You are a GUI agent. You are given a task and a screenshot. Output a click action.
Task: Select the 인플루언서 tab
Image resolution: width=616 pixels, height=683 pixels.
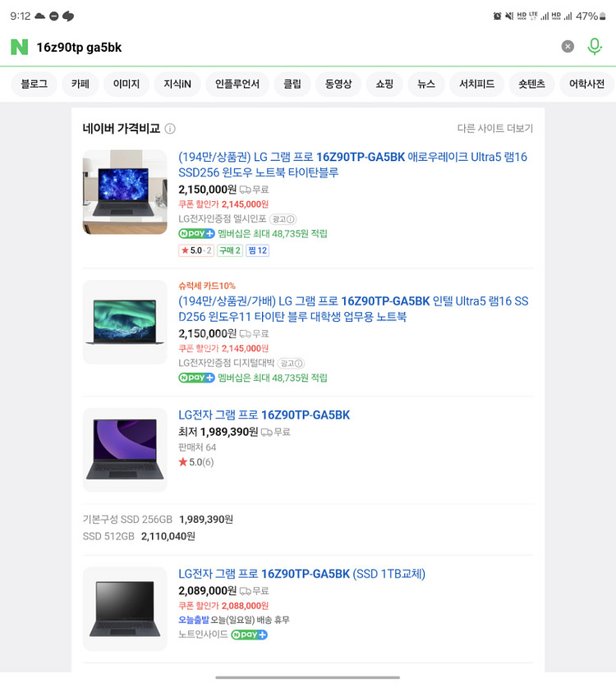tap(237, 84)
